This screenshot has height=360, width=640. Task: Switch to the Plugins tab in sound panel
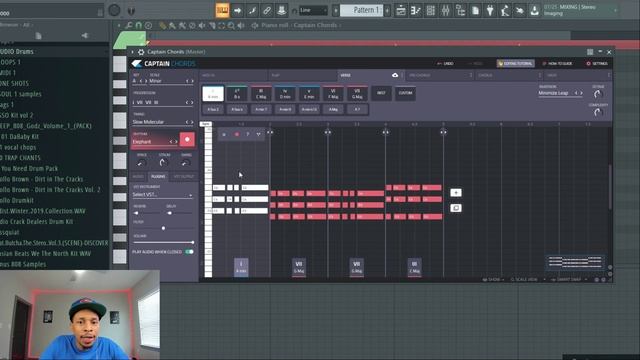(158, 176)
